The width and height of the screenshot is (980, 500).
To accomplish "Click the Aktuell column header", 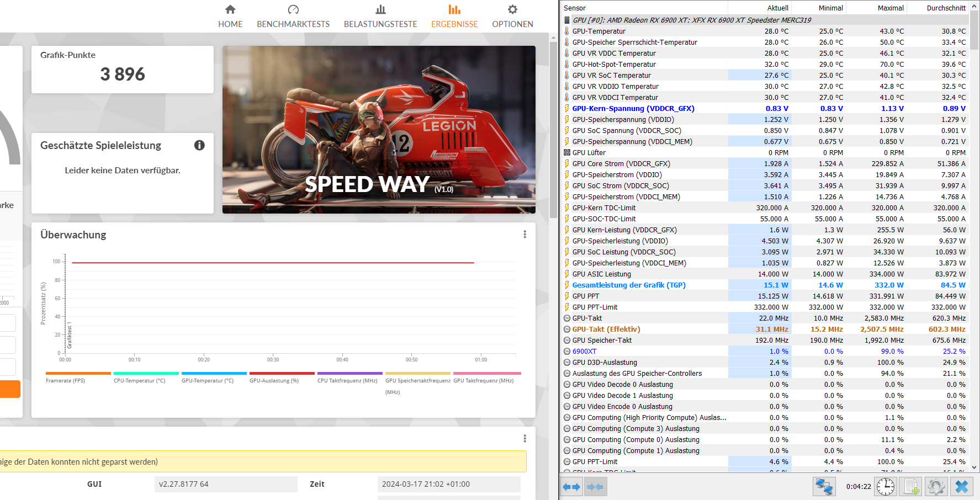I will pos(760,8).
